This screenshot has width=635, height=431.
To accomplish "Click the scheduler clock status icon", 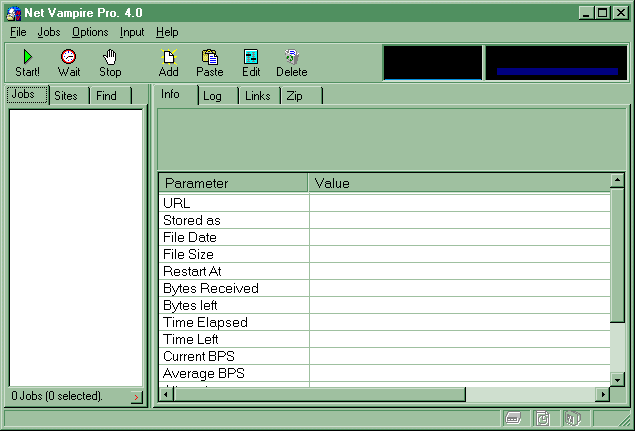I will [x=542, y=419].
